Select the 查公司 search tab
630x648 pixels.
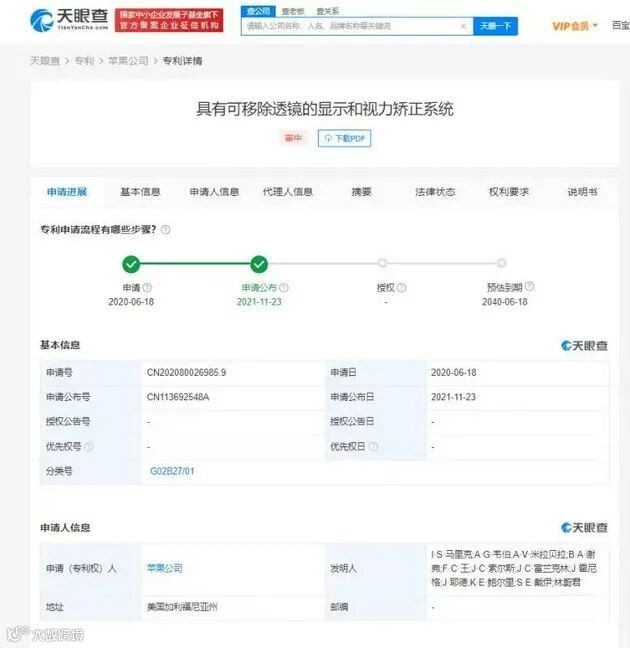pos(258,11)
